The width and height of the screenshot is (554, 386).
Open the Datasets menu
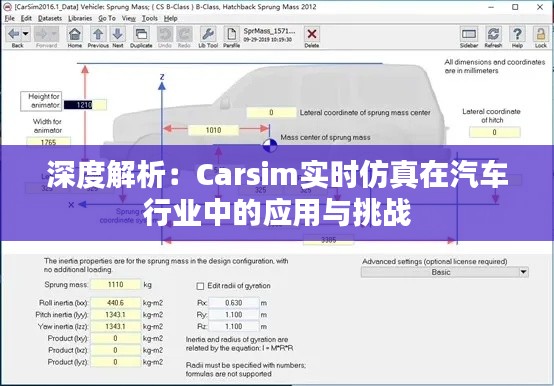pos(50,18)
